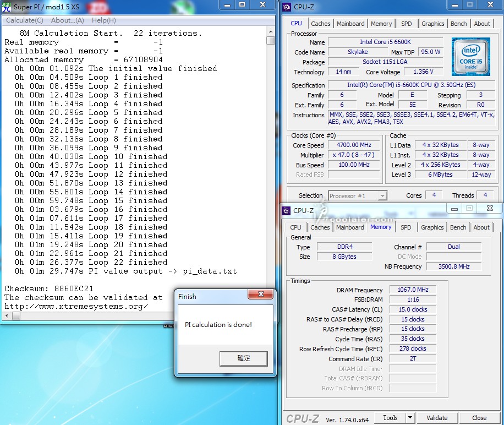
Task: Click the 'Checksum: 8860EC21' line in Super PI
Action: [49, 288]
